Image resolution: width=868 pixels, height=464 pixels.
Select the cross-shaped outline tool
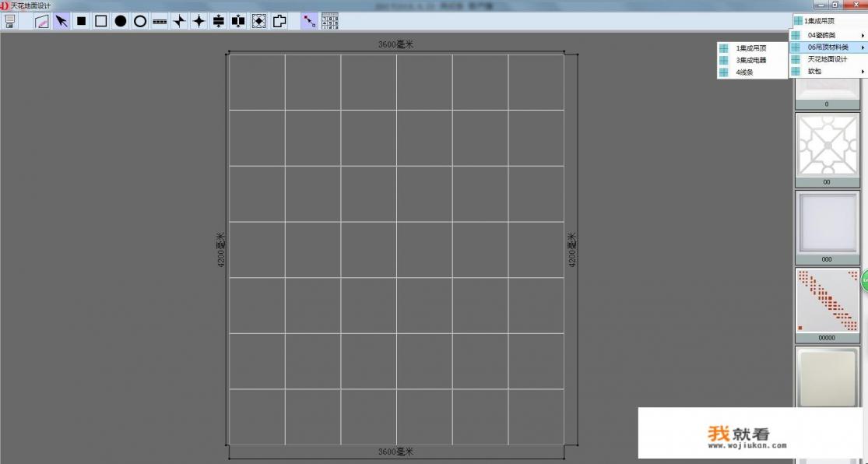point(279,21)
